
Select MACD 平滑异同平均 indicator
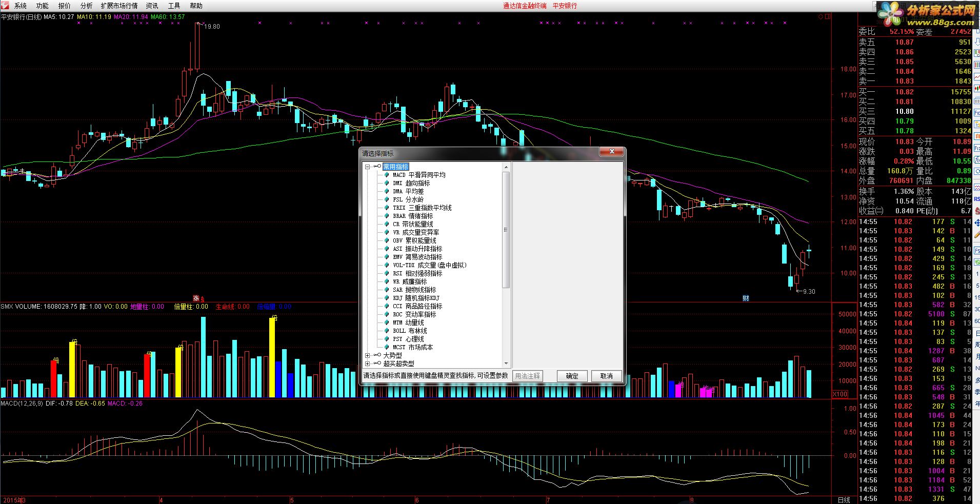(x=419, y=175)
